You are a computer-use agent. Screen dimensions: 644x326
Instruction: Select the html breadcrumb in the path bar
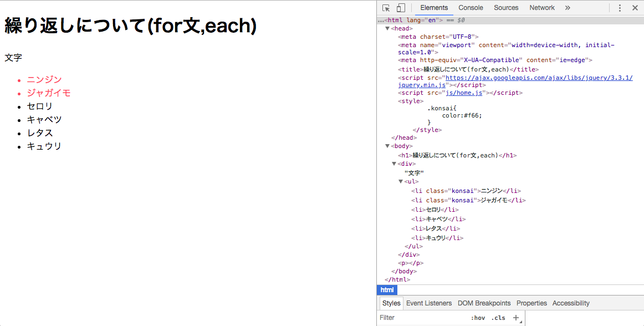(387, 290)
